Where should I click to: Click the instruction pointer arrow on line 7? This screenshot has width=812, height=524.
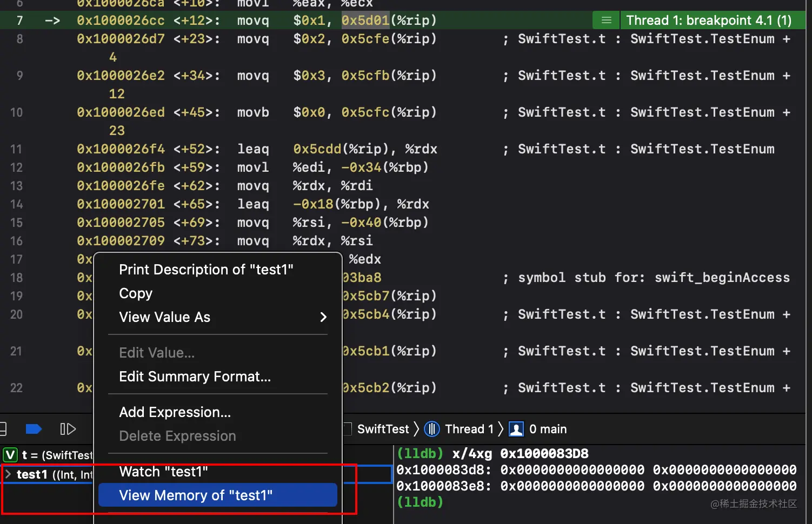(x=52, y=21)
